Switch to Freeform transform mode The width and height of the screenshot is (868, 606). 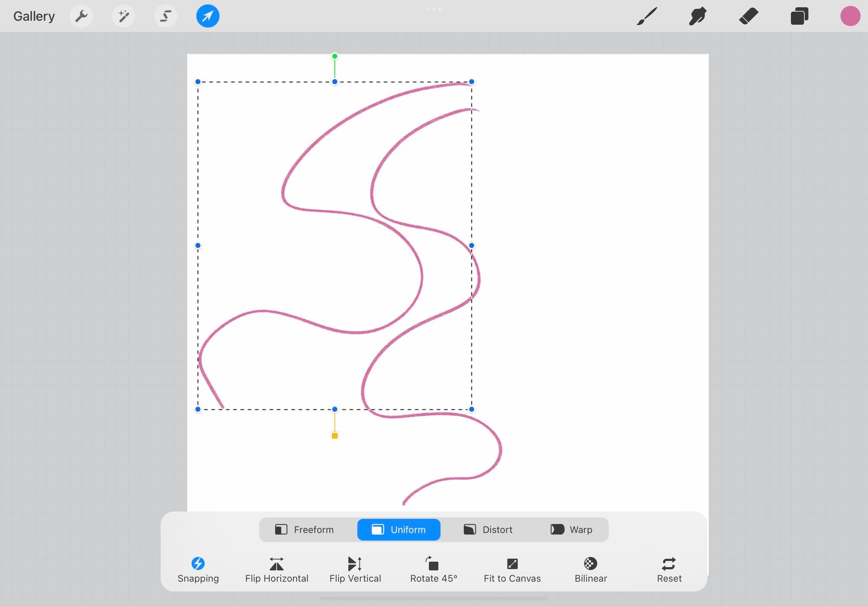(304, 529)
